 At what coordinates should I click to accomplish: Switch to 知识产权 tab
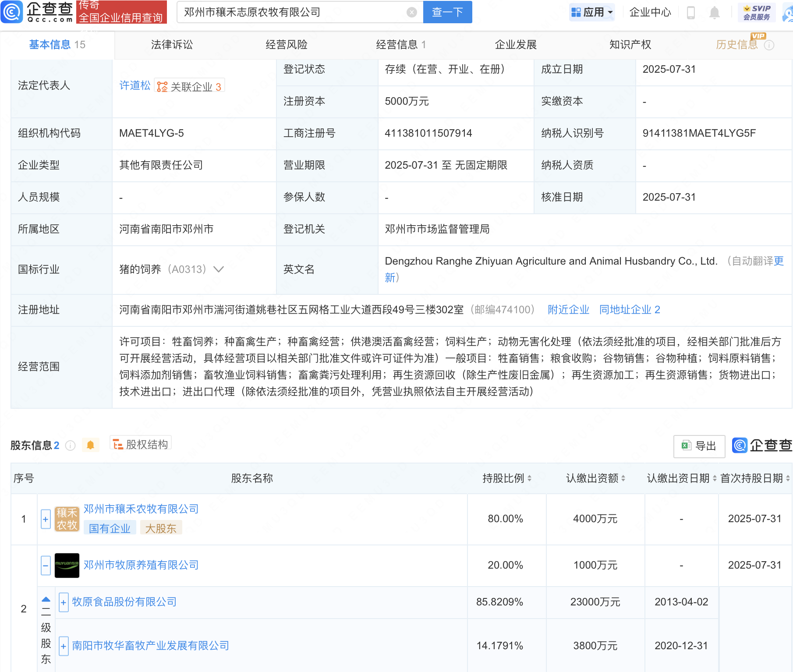(x=630, y=45)
